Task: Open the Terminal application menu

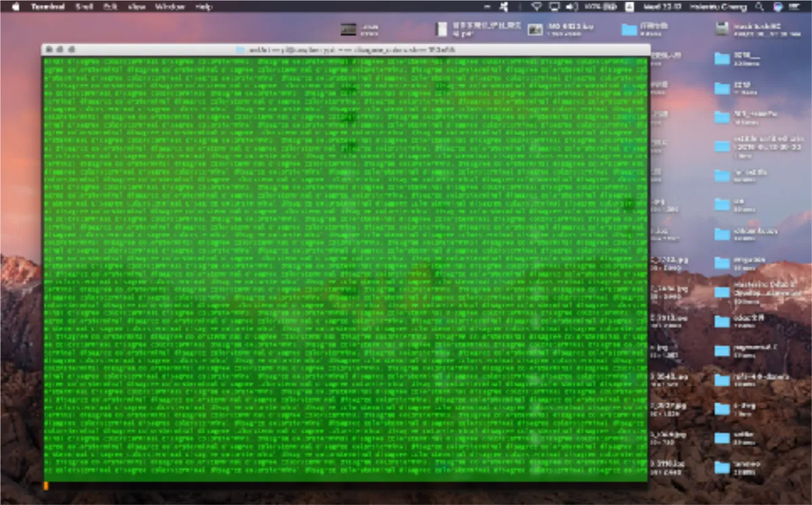Action: tap(48, 7)
